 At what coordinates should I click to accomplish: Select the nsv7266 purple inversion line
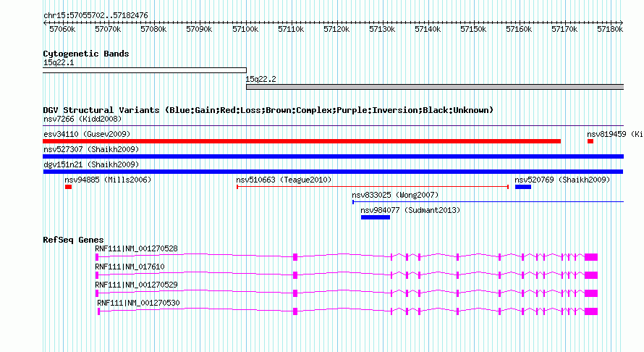334,126
